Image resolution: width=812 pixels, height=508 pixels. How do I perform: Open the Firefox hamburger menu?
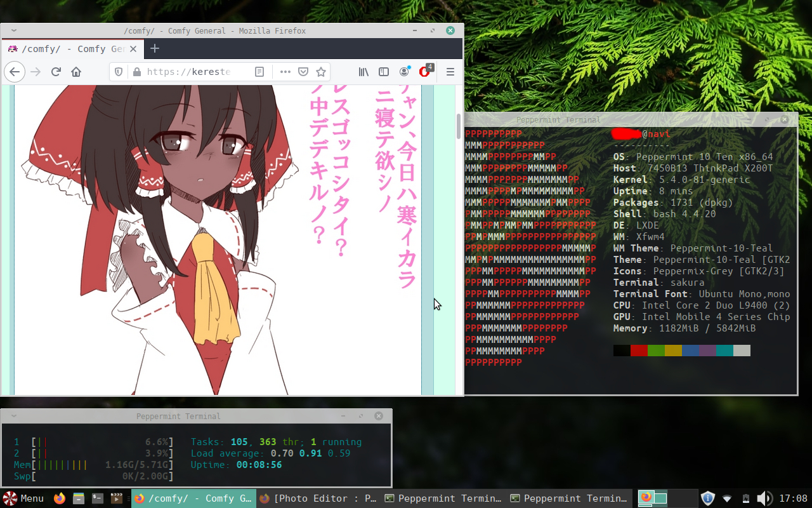(450, 72)
